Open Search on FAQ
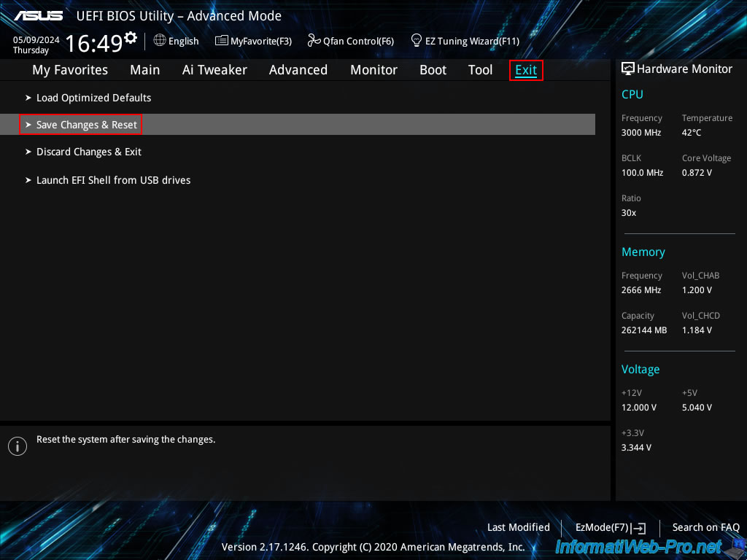The height and width of the screenshot is (560, 747). [x=705, y=527]
